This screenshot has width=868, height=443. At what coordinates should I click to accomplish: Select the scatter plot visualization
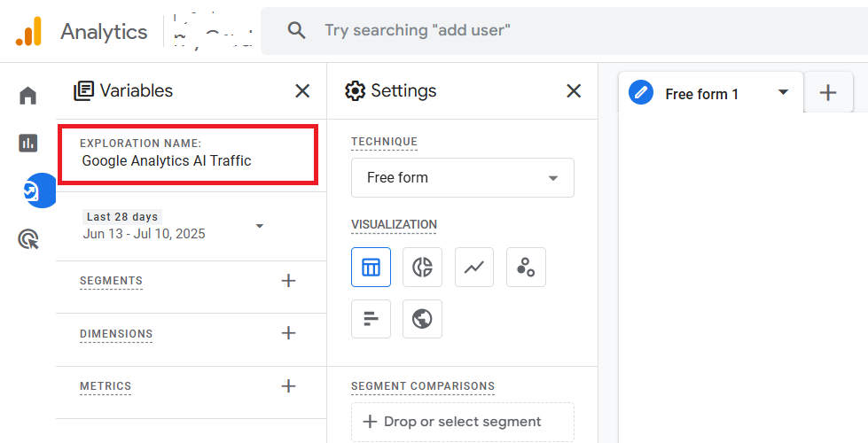pos(526,267)
